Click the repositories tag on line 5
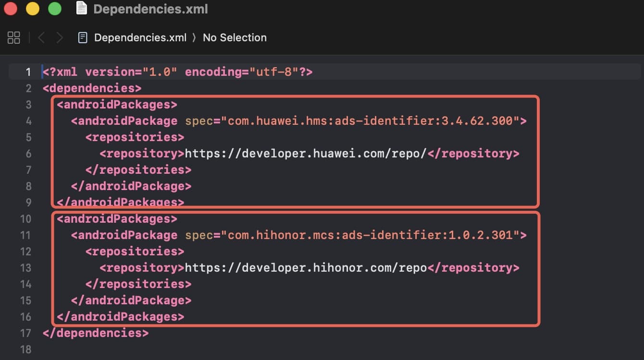644x360 pixels. [135, 137]
